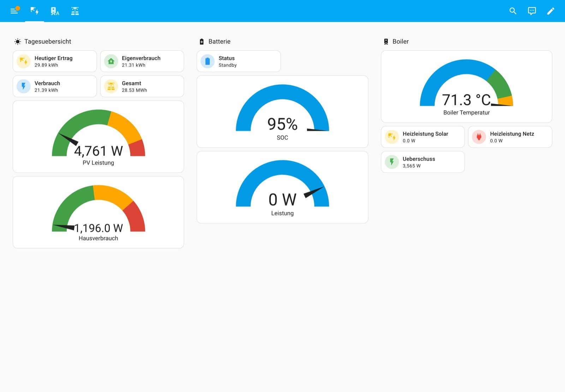Click the 95% SOC battery gauge
The image size is (565, 392).
(x=282, y=111)
